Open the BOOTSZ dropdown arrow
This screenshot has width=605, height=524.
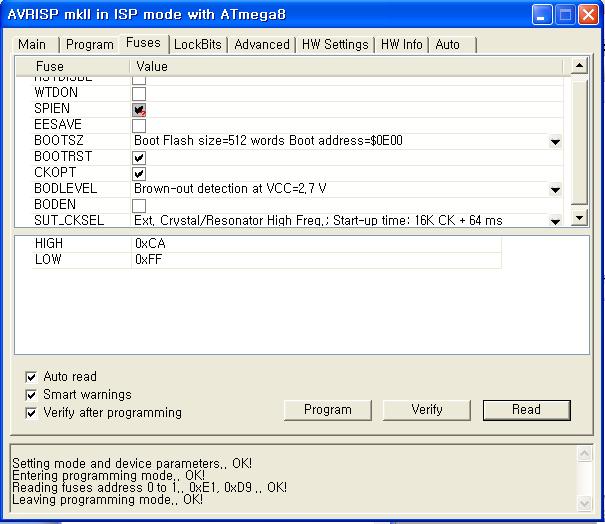[x=555, y=142]
